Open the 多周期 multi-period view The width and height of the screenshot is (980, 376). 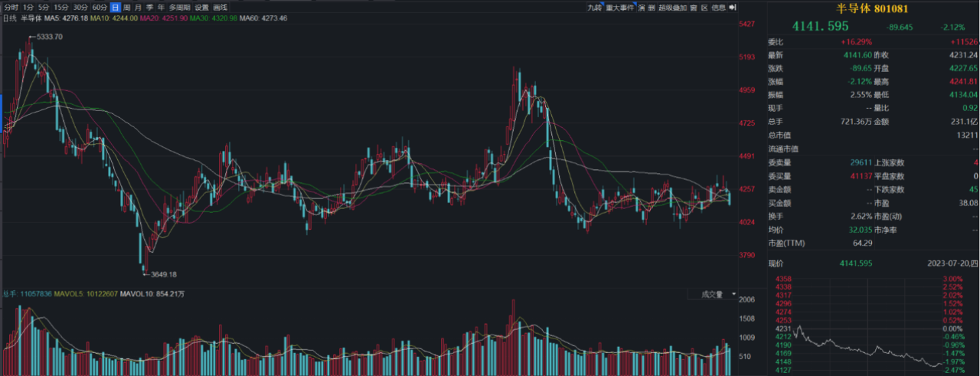[179, 8]
